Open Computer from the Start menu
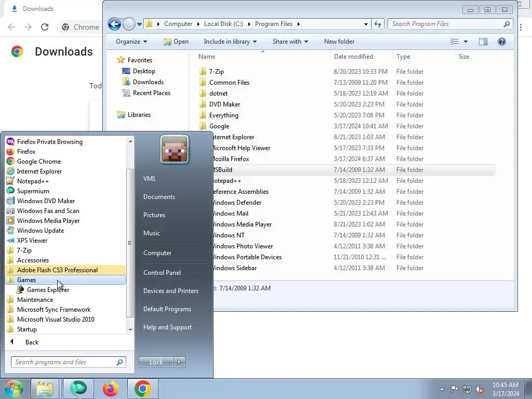The height and width of the screenshot is (399, 532). (157, 253)
